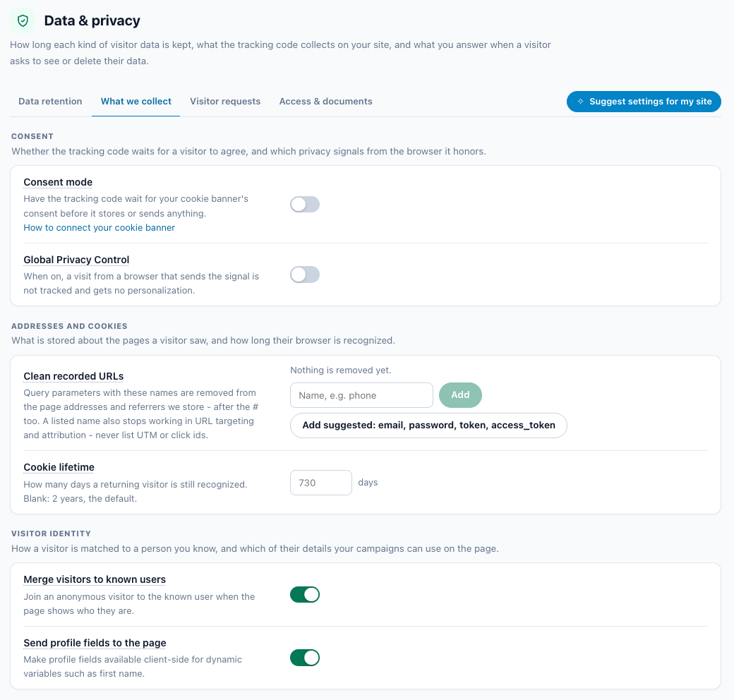Go to Access & documents tab
Viewport: 734px width, 700px height.
(x=326, y=102)
